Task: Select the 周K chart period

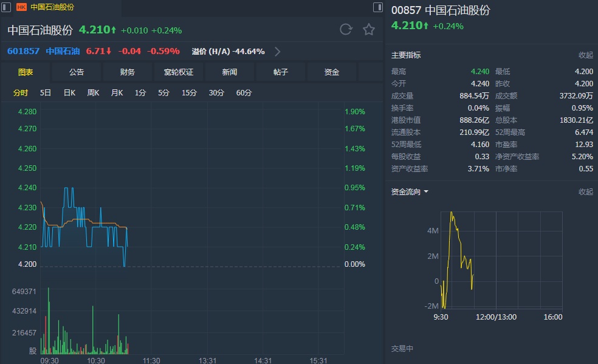Action: tap(93, 92)
